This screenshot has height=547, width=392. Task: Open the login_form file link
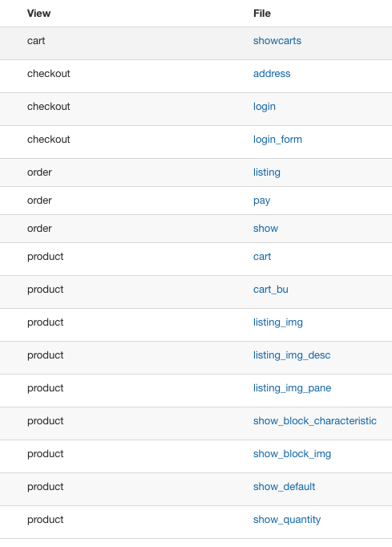[x=277, y=140]
